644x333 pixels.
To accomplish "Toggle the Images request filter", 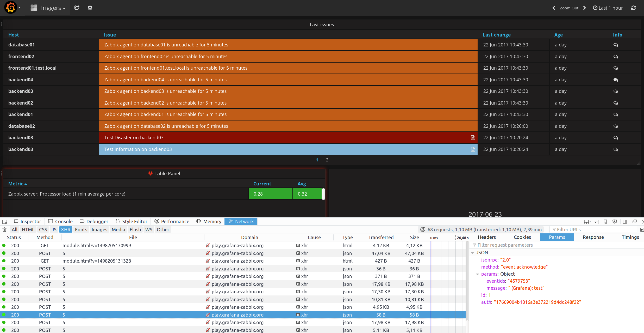I will (99, 229).
